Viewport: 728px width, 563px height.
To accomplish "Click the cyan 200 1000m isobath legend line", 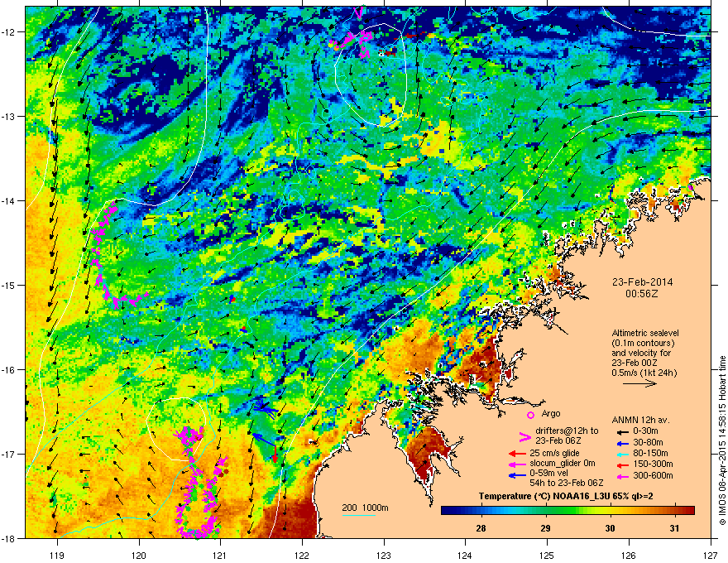I will (359, 515).
